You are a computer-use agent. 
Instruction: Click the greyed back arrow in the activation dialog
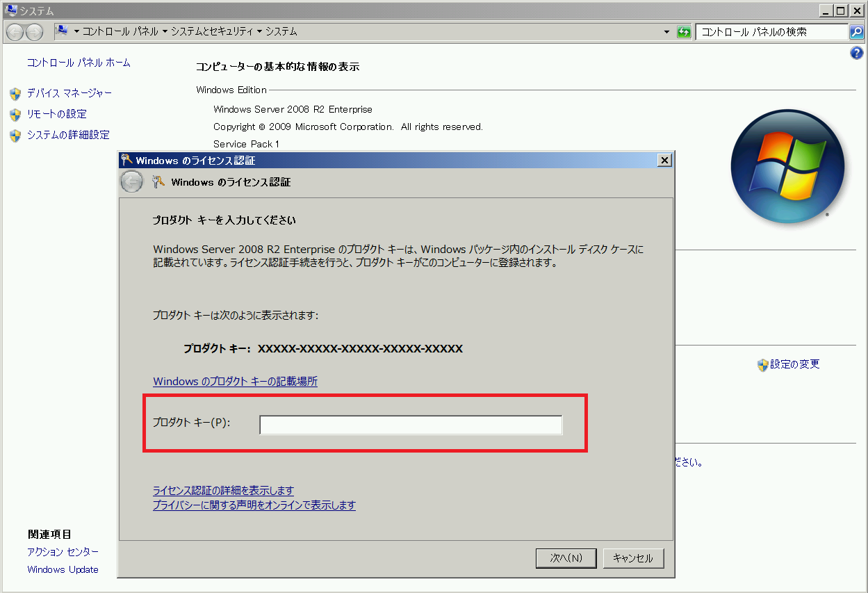coord(131,182)
